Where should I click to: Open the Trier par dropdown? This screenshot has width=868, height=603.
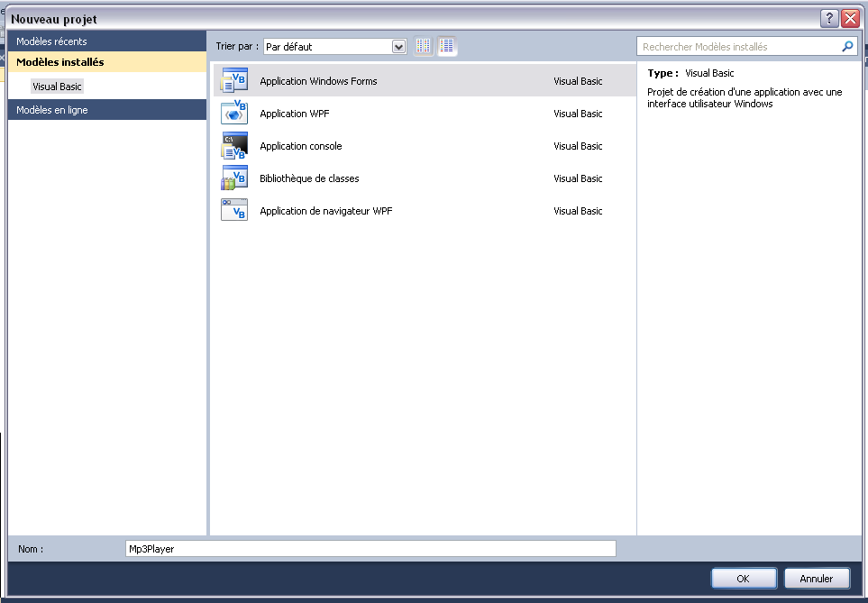tap(399, 47)
